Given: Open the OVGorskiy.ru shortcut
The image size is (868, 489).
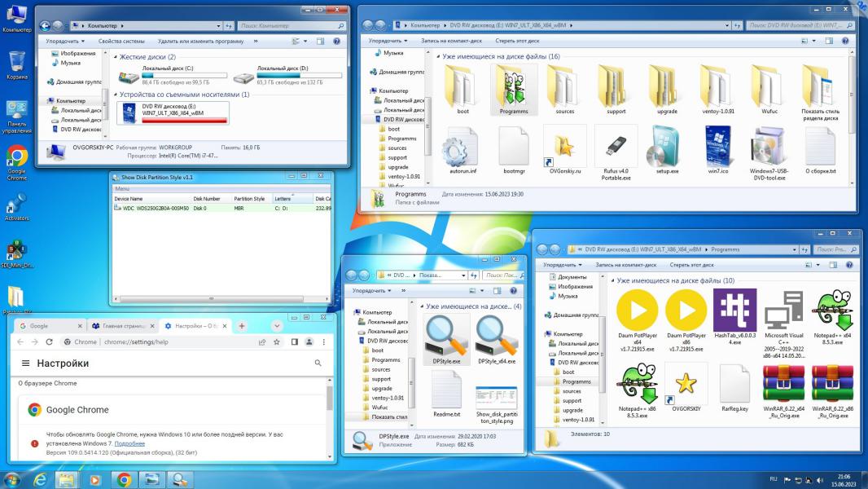Looking at the screenshot, I should pos(564,150).
